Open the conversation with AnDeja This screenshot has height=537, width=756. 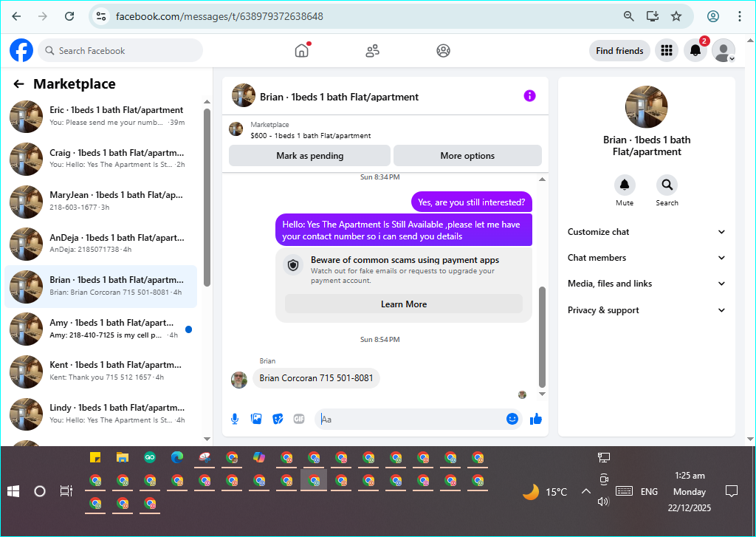tap(100, 244)
